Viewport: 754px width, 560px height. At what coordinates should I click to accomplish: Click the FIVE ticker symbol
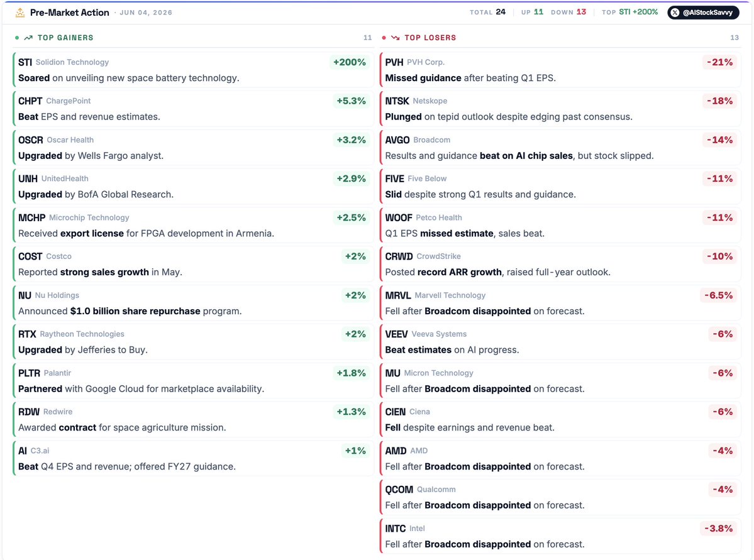pyautogui.click(x=395, y=178)
